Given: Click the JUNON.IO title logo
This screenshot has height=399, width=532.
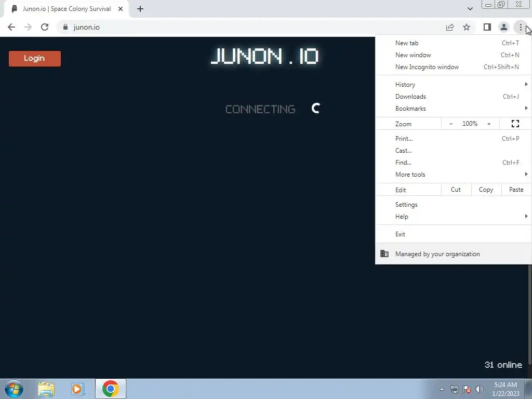Looking at the screenshot, I should point(264,56).
